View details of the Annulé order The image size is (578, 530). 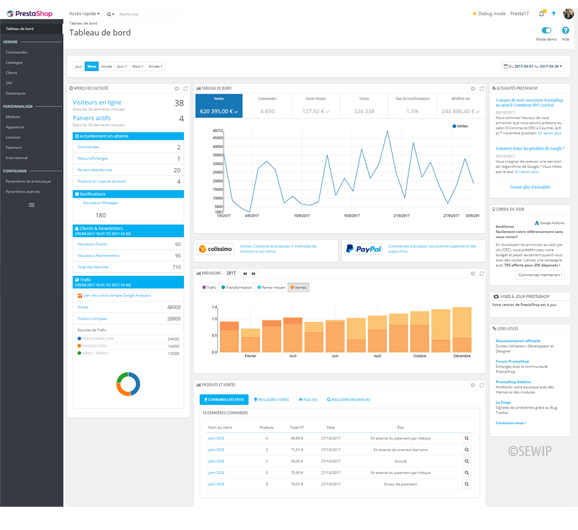(x=467, y=461)
